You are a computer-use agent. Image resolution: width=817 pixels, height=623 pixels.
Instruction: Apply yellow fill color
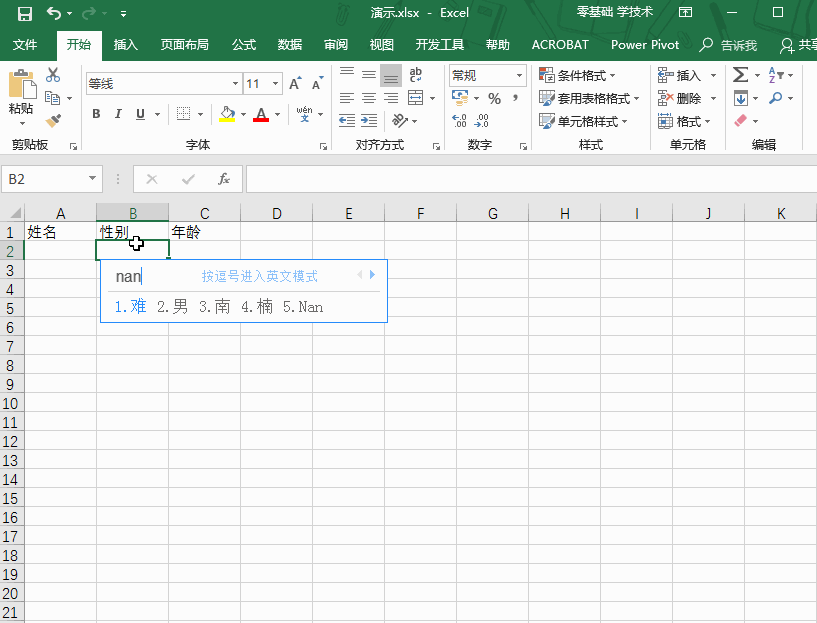point(227,114)
